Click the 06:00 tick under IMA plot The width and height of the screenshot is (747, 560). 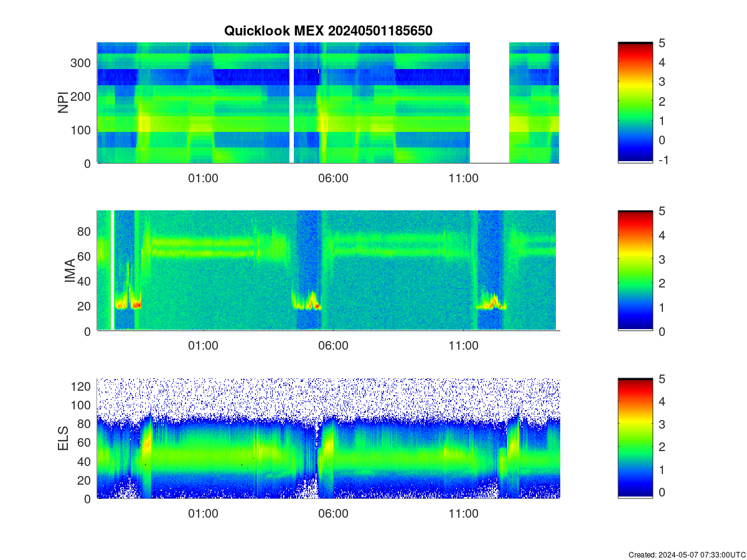pyautogui.click(x=333, y=346)
